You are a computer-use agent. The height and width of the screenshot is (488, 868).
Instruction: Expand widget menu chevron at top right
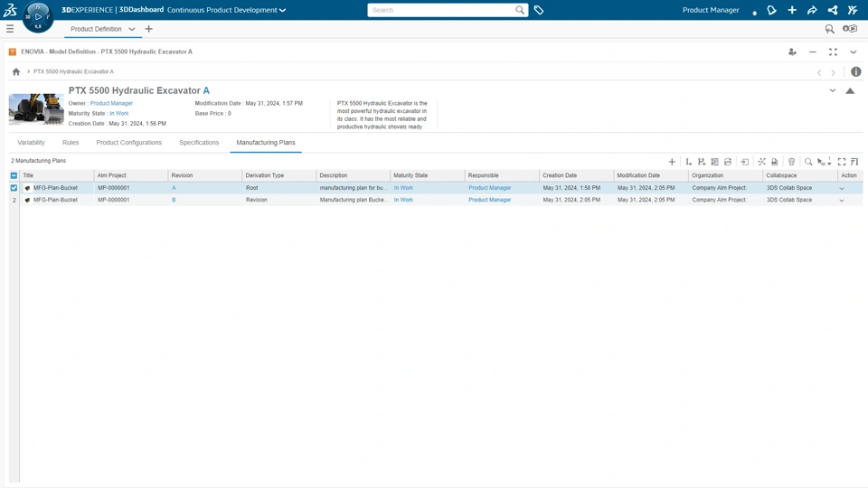[853, 52]
